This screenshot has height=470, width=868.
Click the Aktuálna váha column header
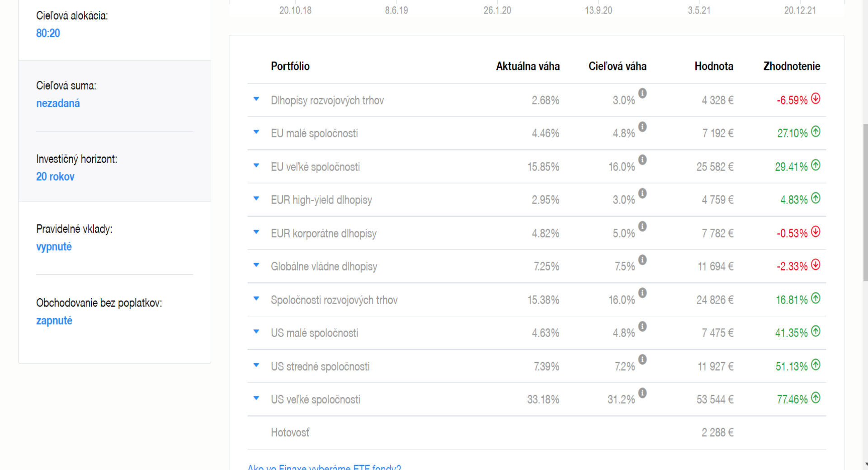tap(528, 66)
